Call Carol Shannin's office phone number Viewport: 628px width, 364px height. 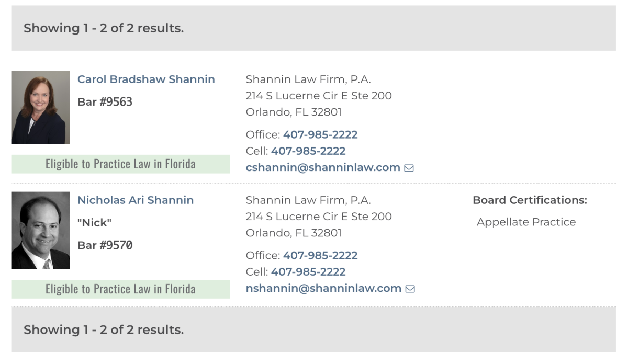click(320, 135)
